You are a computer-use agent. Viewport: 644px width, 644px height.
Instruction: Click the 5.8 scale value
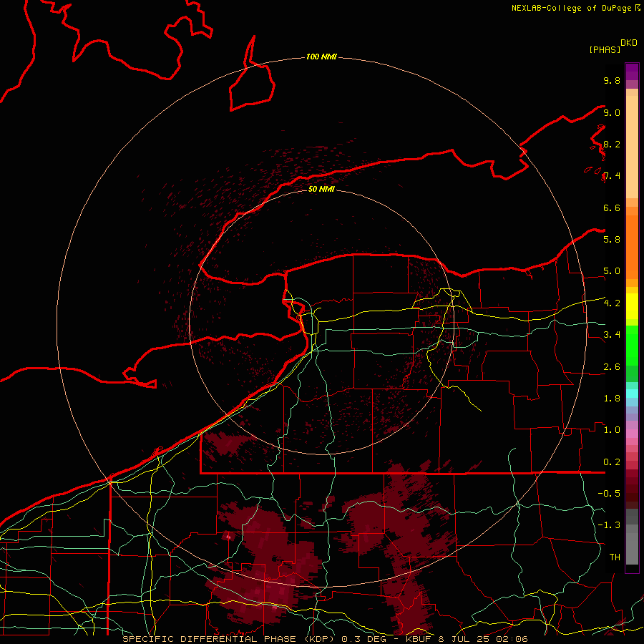click(612, 240)
